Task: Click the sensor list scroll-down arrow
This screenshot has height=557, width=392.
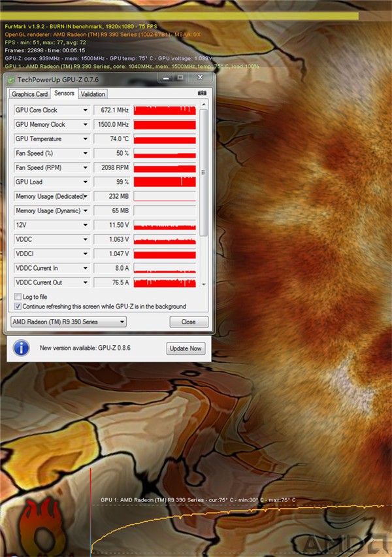Action: coord(203,284)
